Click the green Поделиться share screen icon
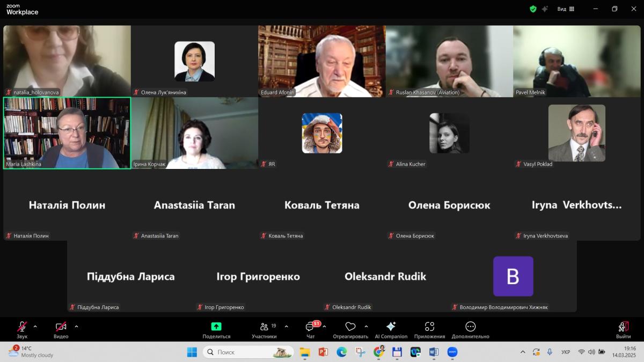The image size is (644, 362). click(216, 327)
